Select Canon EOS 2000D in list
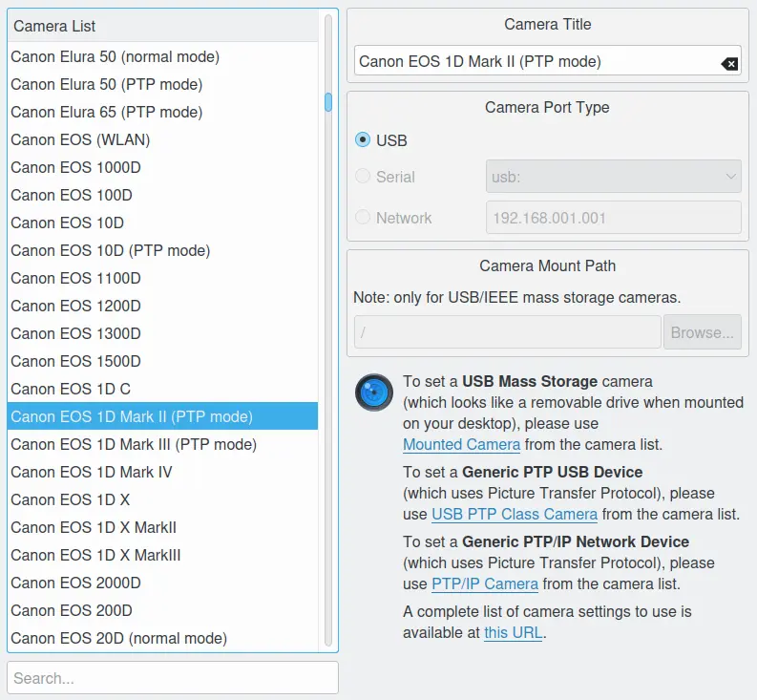 tap(162, 583)
